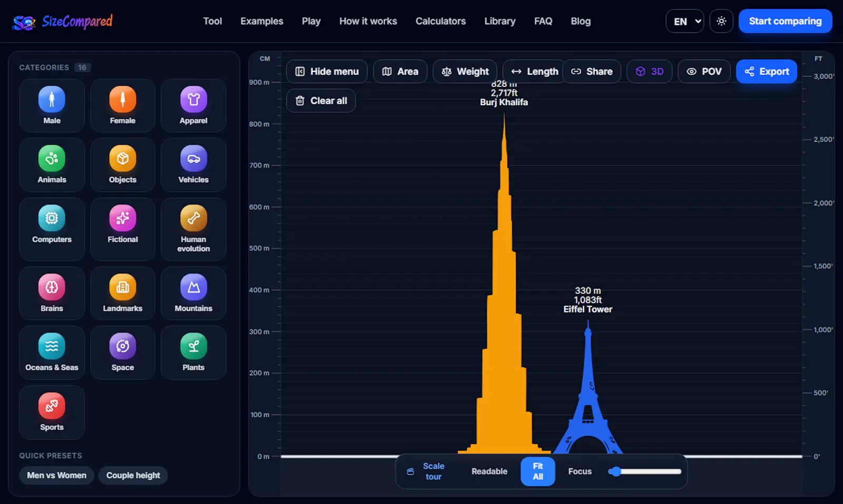Click the Burj Khalifa label
The width and height of the screenshot is (843, 504).
click(504, 102)
